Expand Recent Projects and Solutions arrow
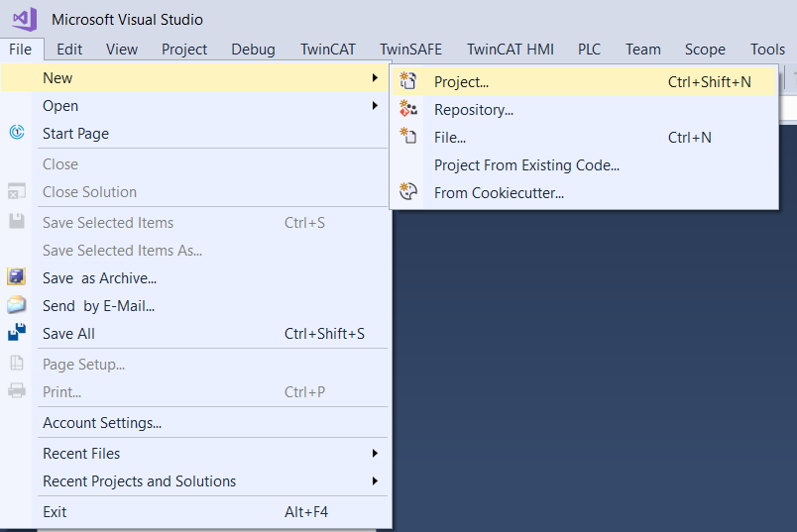This screenshot has height=532, width=797. (375, 480)
